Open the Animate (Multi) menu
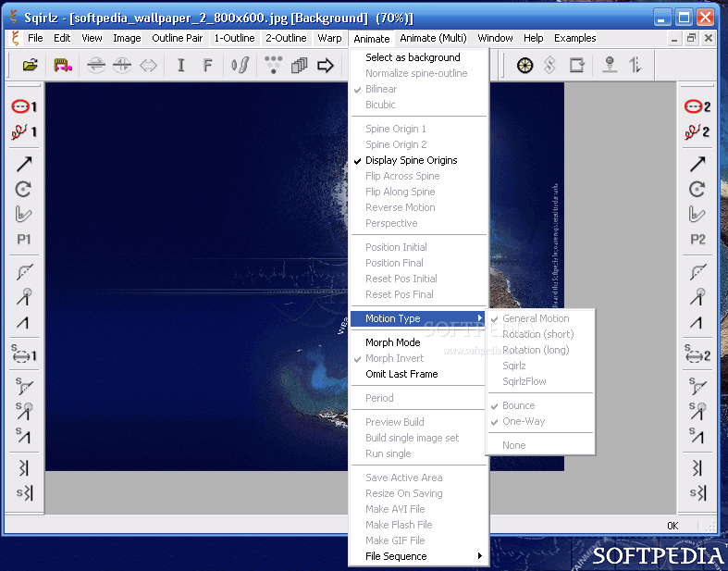Screen dimensions: 728x571 433,38
